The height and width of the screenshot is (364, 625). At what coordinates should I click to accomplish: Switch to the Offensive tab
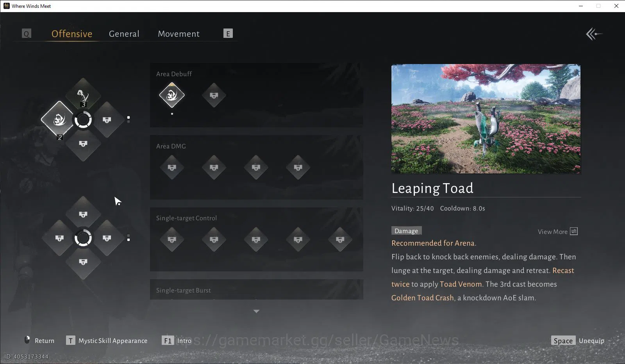click(72, 34)
